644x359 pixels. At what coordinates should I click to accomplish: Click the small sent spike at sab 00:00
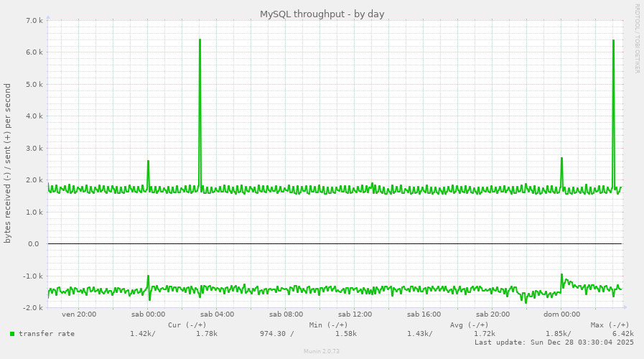(149, 174)
